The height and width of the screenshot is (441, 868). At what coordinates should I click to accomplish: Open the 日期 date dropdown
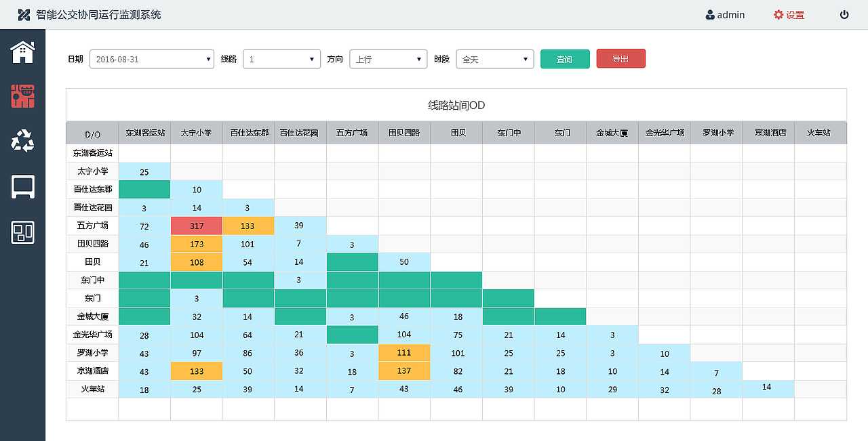152,60
